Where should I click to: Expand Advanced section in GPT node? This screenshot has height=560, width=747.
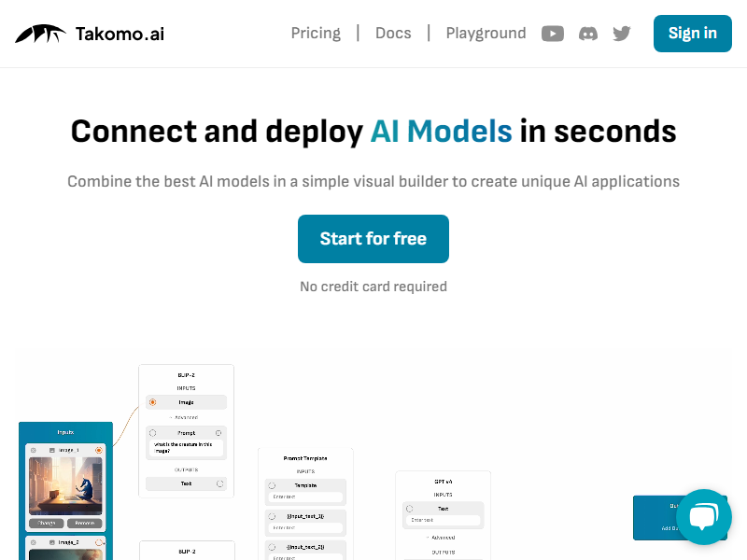pos(441,538)
